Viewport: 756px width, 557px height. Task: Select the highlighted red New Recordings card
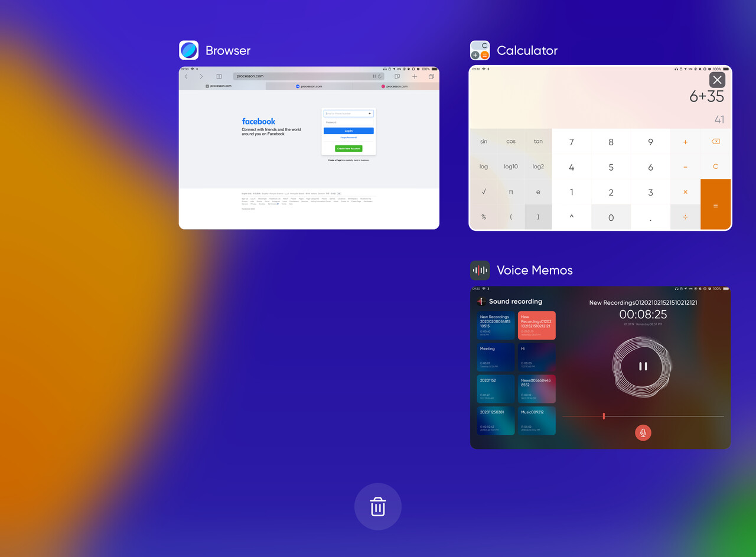click(x=537, y=325)
